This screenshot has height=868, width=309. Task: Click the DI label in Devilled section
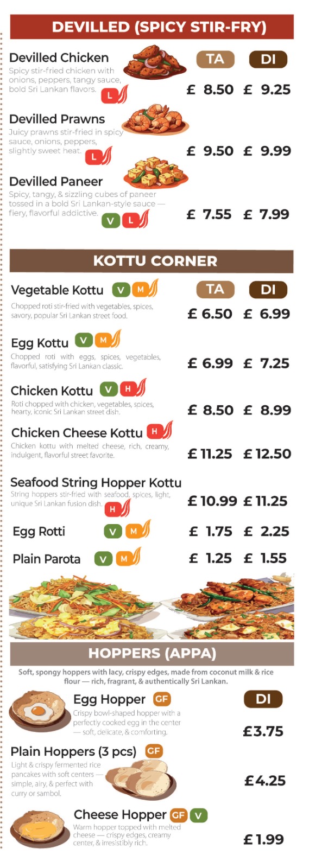tap(268, 59)
